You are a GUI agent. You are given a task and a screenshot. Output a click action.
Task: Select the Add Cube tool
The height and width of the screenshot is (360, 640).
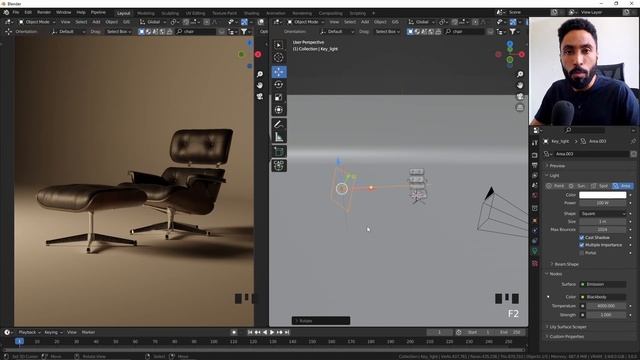279,151
